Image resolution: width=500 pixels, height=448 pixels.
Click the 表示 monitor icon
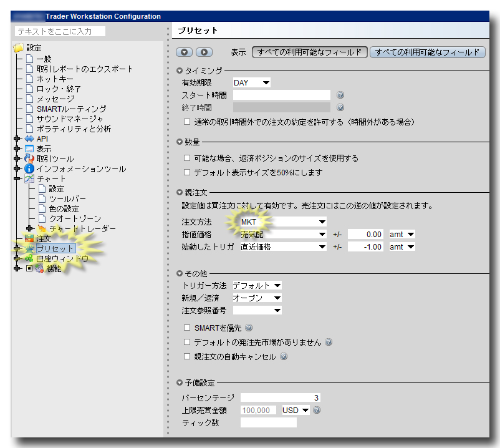(29, 149)
